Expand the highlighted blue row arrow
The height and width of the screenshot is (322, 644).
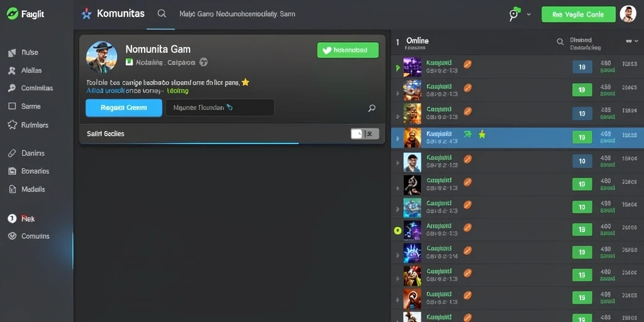(x=397, y=139)
